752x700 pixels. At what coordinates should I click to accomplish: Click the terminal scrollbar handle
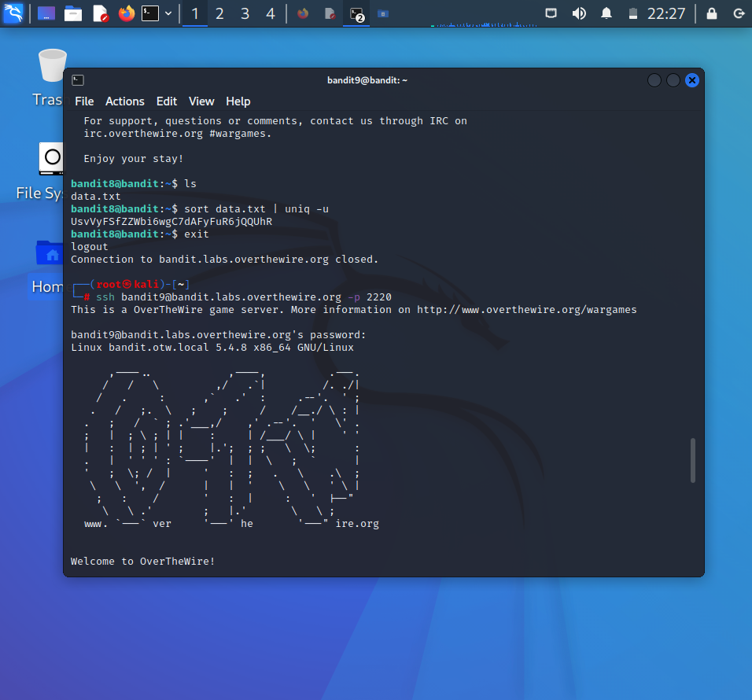(x=693, y=461)
